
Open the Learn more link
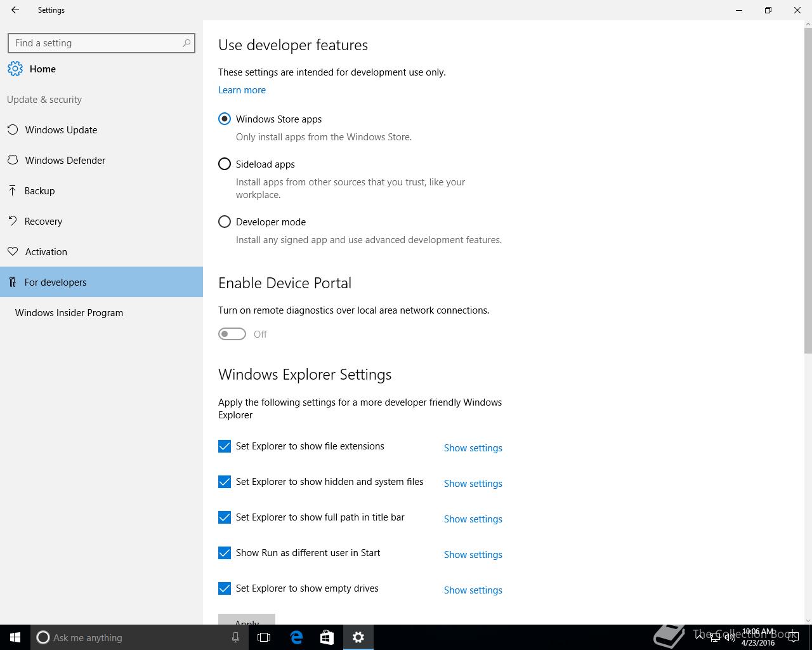tap(242, 90)
